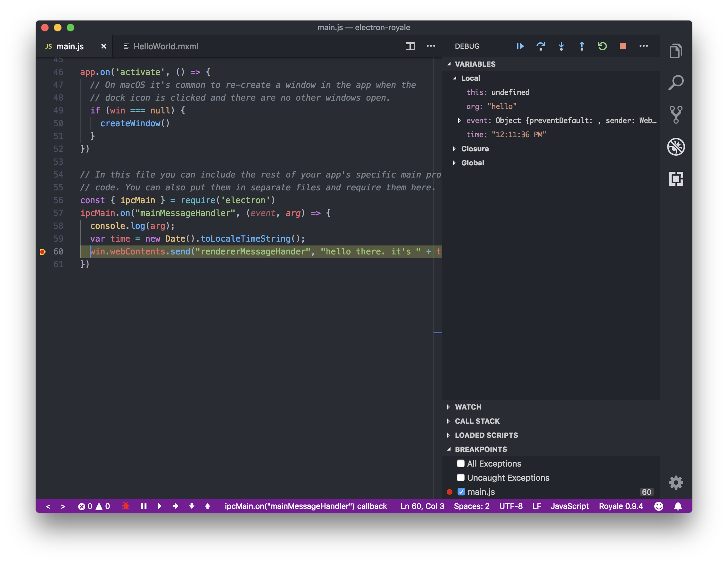728x564 pixels.
Task: Click line number 57 in the gutter
Action: [58, 213]
